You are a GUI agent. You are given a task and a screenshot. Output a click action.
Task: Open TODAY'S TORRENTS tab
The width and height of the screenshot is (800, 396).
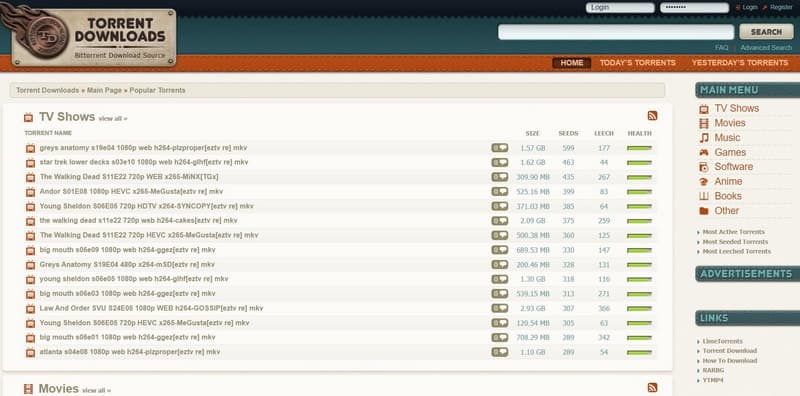pyautogui.click(x=637, y=63)
